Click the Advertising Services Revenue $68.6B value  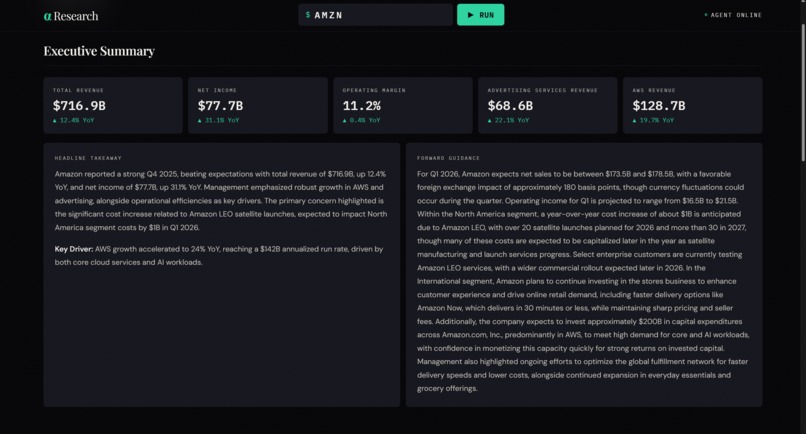pyautogui.click(x=510, y=106)
